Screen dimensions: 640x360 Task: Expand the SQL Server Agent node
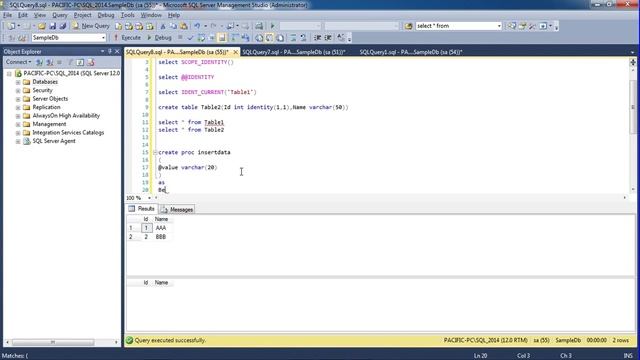click(18, 142)
